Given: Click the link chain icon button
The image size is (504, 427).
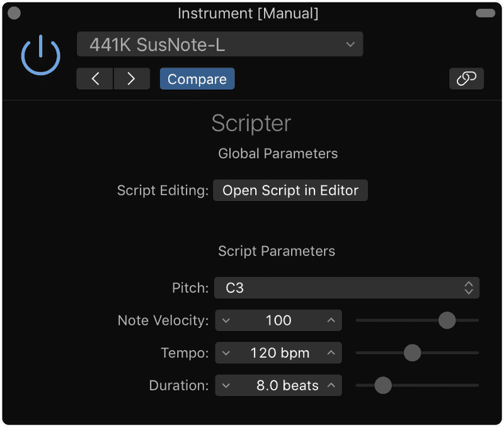Looking at the screenshot, I should tap(466, 78).
